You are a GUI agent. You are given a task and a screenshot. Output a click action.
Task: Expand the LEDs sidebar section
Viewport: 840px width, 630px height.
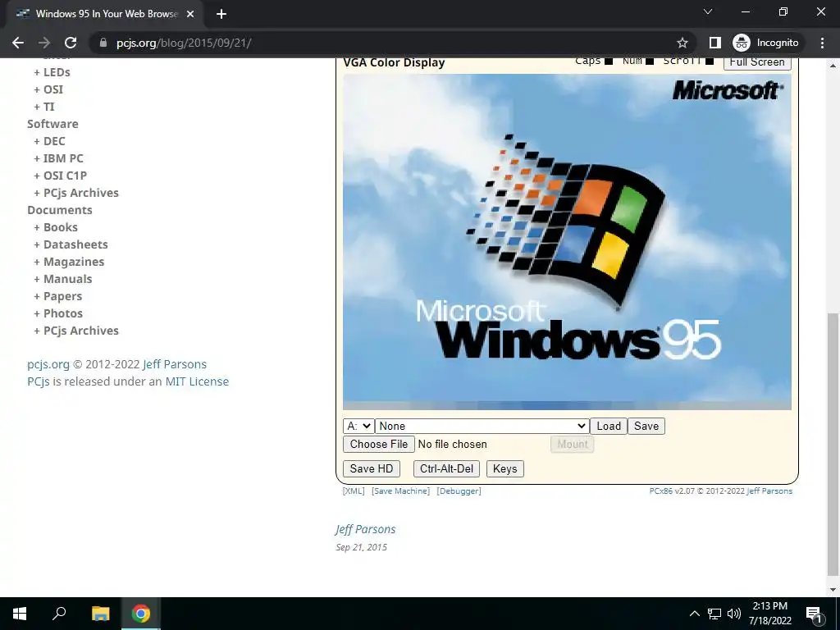pyautogui.click(x=52, y=72)
